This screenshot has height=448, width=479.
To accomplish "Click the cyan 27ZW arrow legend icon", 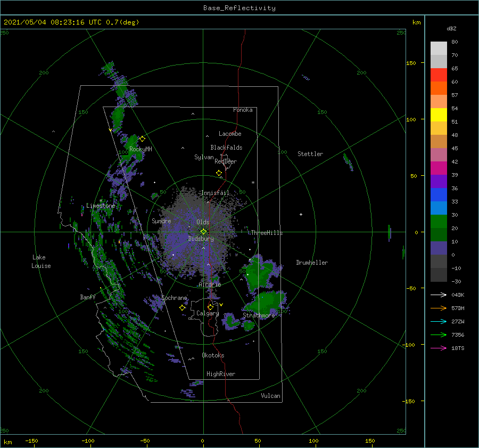I will (439, 321).
